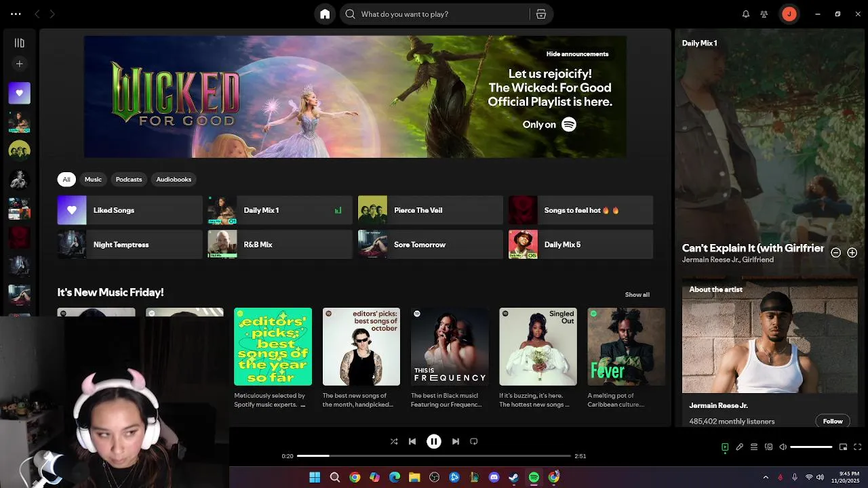Viewport: 868px width, 488px height.
Task: Open Jermain Reese Jr. name in About panel
Action: [718, 405]
